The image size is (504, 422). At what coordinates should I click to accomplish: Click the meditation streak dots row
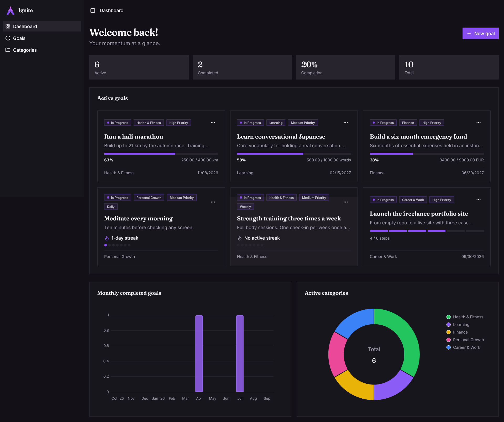click(117, 245)
